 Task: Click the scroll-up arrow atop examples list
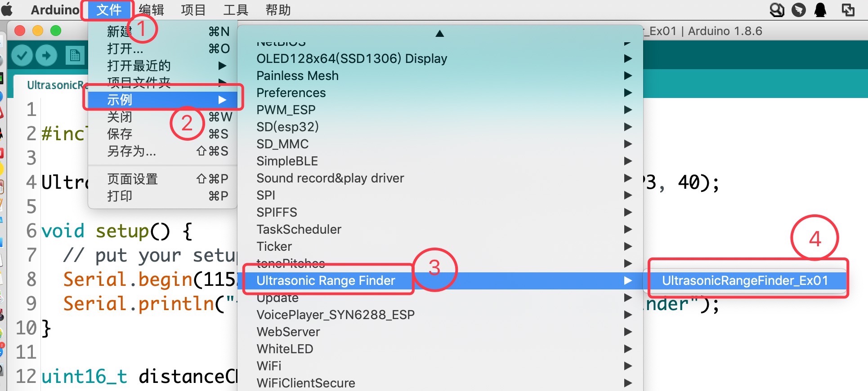(x=440, y=33)
